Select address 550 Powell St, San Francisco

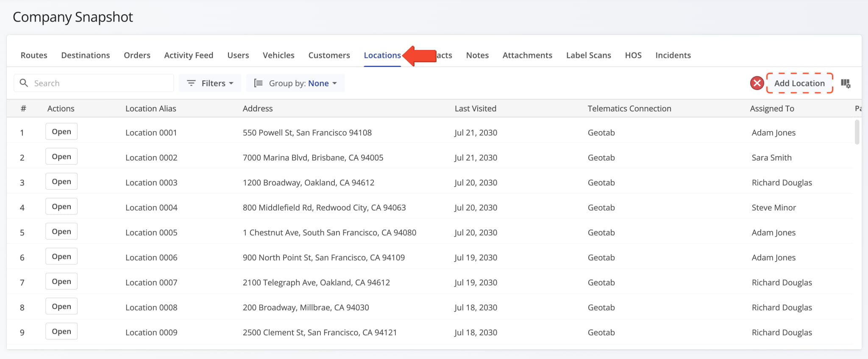coord(307,133)
